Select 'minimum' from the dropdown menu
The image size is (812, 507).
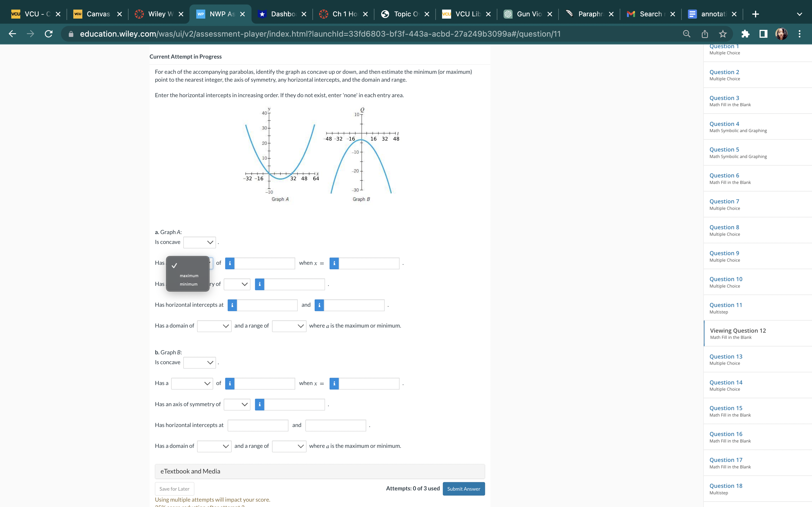point(188,283)
